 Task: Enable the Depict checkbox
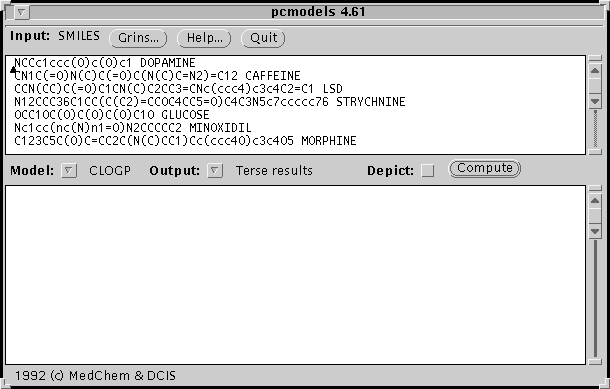428,170
